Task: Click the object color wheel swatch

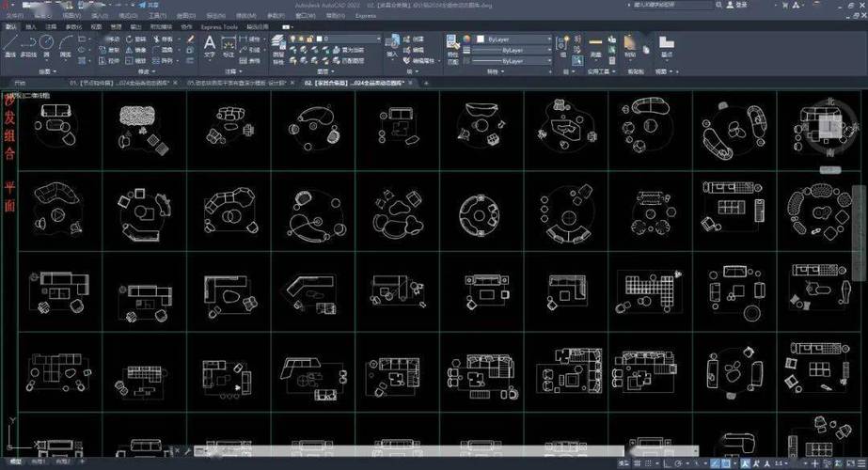Action: click(466, 39)
